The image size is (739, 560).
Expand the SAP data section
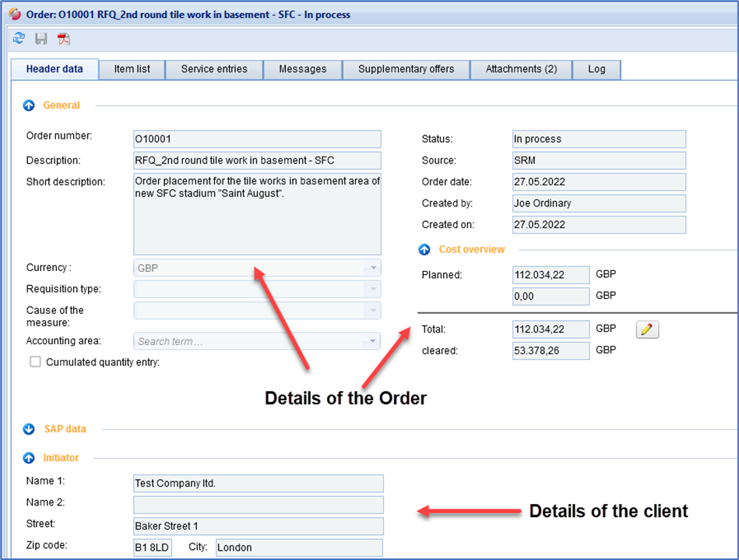29,429
